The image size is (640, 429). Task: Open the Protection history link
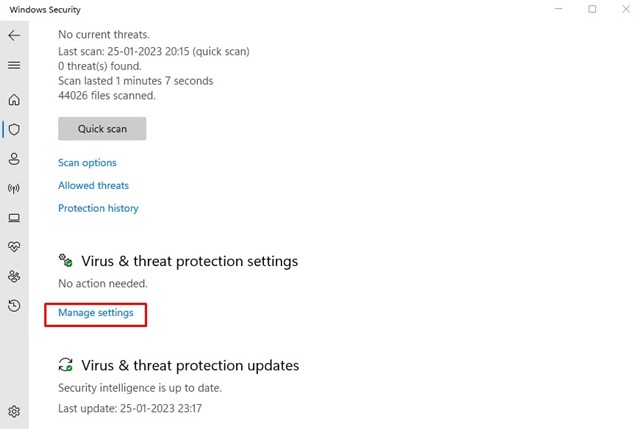(98, 209)
